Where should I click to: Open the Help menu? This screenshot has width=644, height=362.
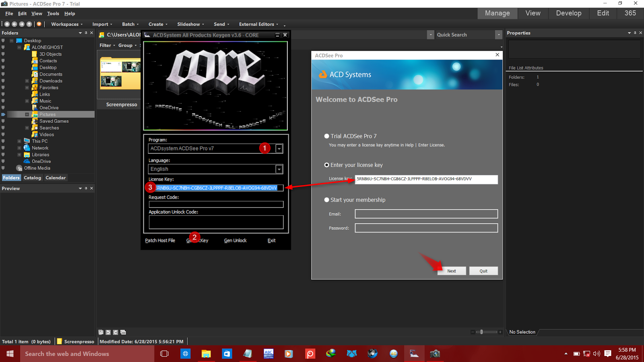coord(70,14)
